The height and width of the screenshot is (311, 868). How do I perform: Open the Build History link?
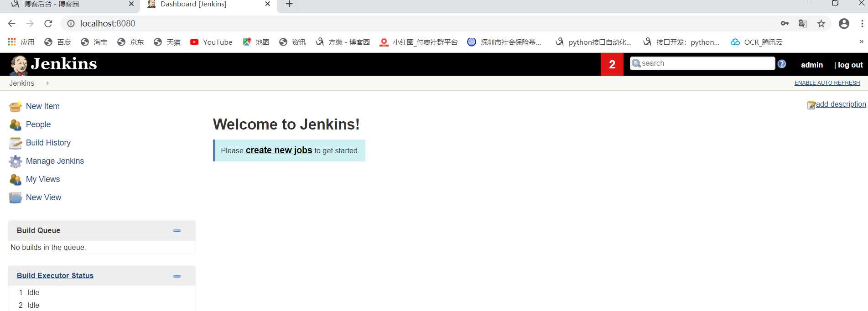[48, 143]
